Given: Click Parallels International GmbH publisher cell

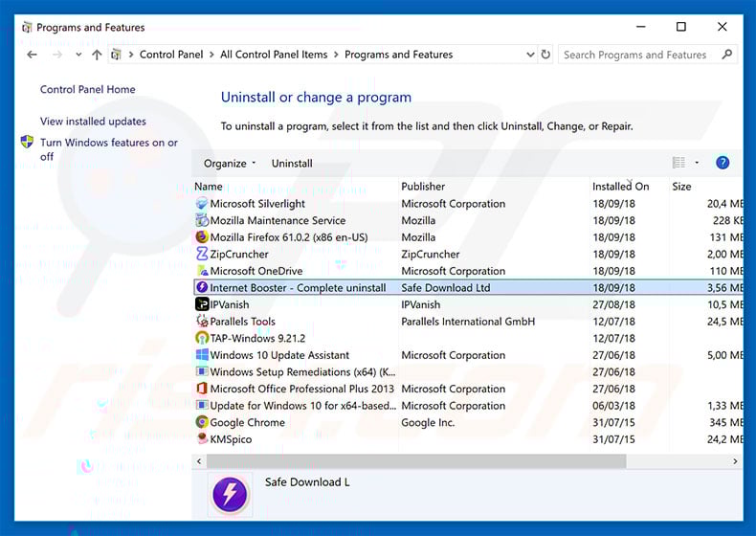Looking at the screenshot, I should click(468, 322).
